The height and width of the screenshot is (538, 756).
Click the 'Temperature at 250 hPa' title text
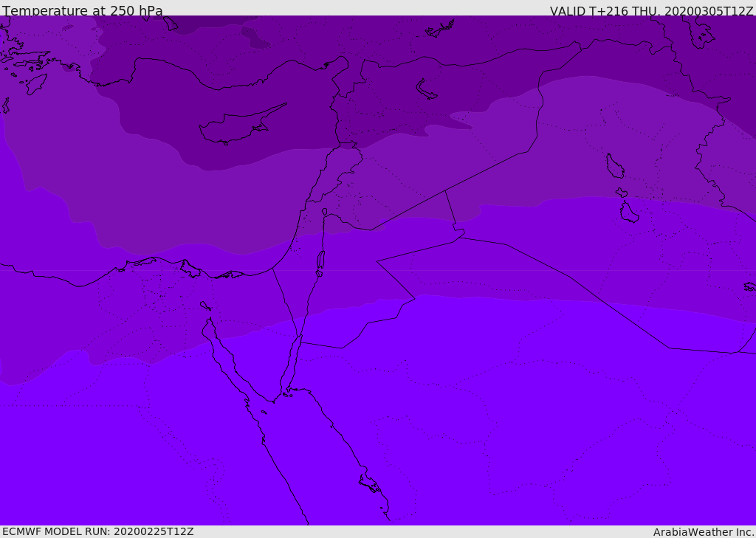83,10
